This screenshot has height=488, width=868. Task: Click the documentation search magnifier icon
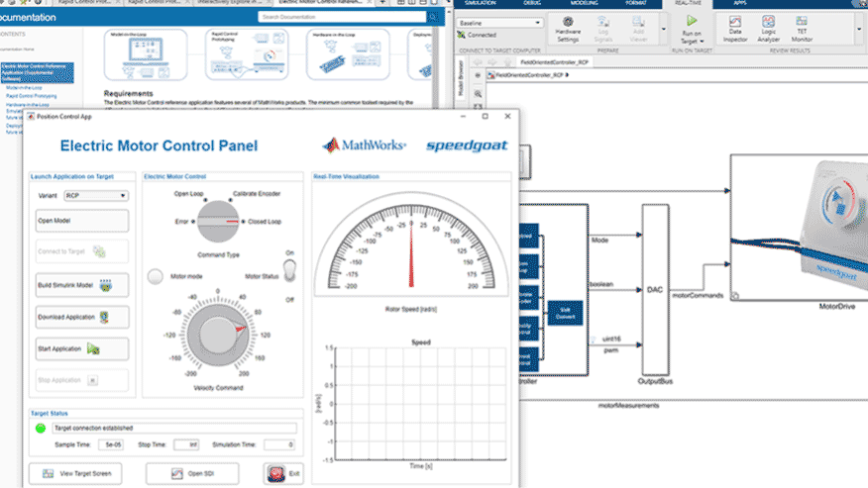coord(433,17)
